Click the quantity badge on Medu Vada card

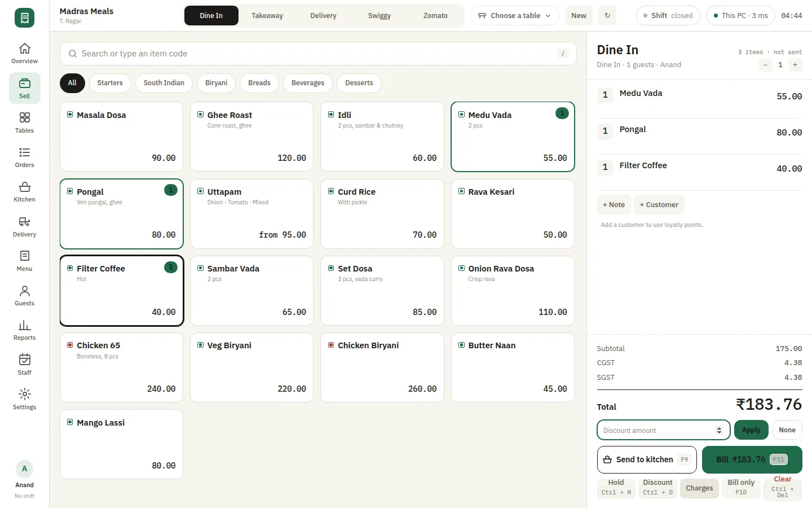(562, 113)
